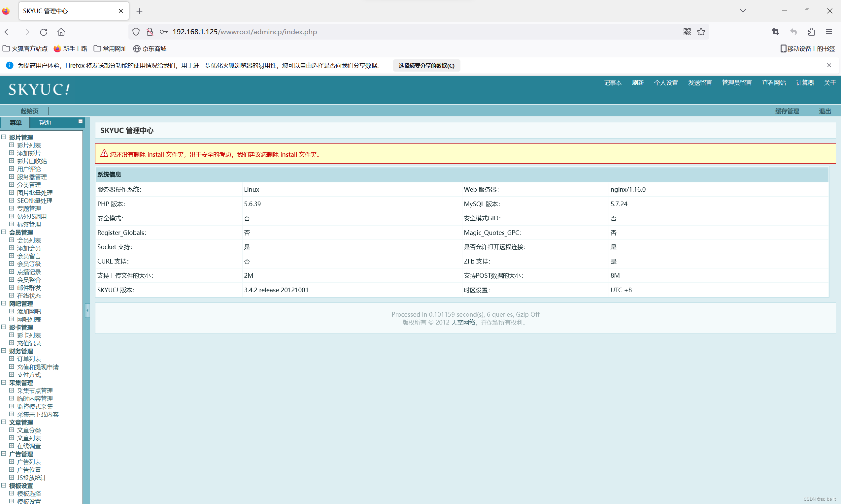Viewport: 841px width, 504px height.
Task: Collapse the 会员管理 tree section
Action: click(x=4, y=232)
